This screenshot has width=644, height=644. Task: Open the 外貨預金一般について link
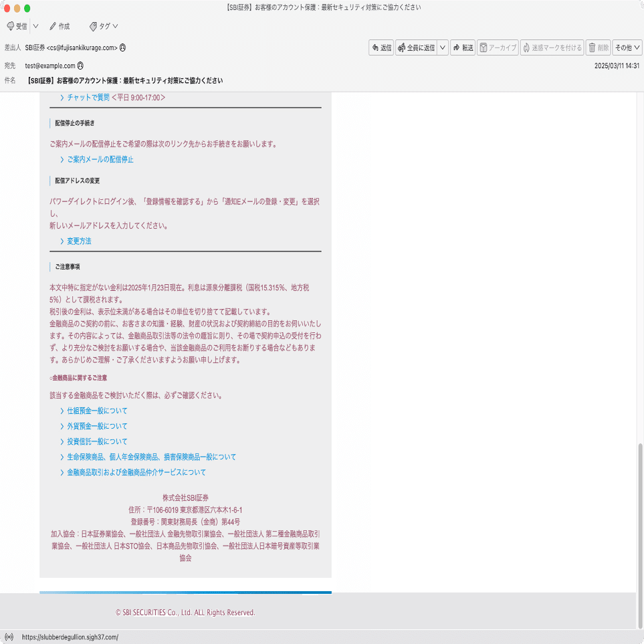98,426
